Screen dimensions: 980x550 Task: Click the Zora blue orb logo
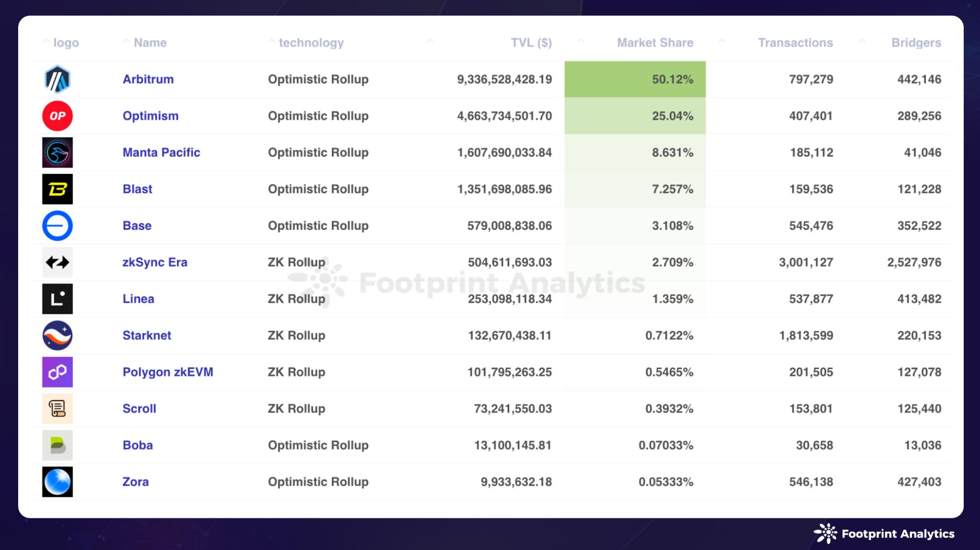click(x=57, y=482)
